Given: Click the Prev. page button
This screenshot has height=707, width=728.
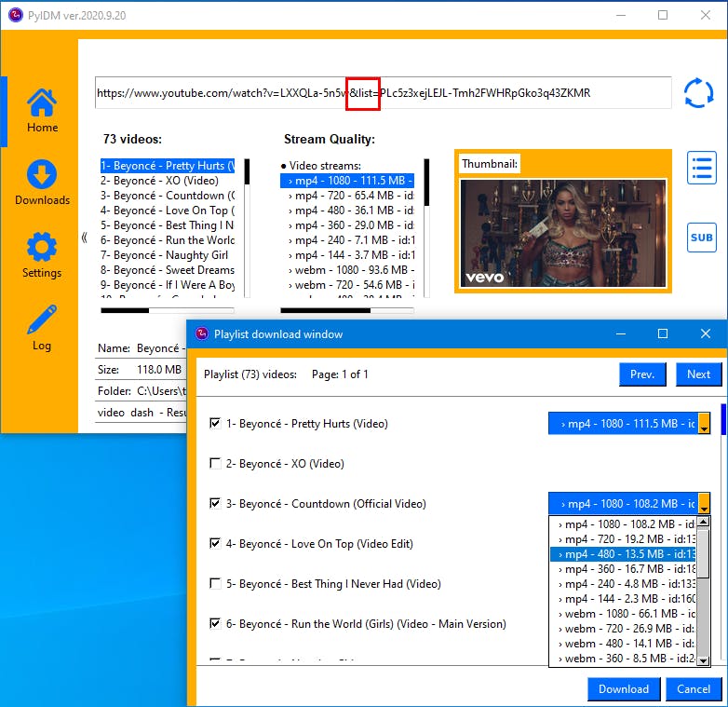Looking at the screenshot, I should tap(642, 374).
